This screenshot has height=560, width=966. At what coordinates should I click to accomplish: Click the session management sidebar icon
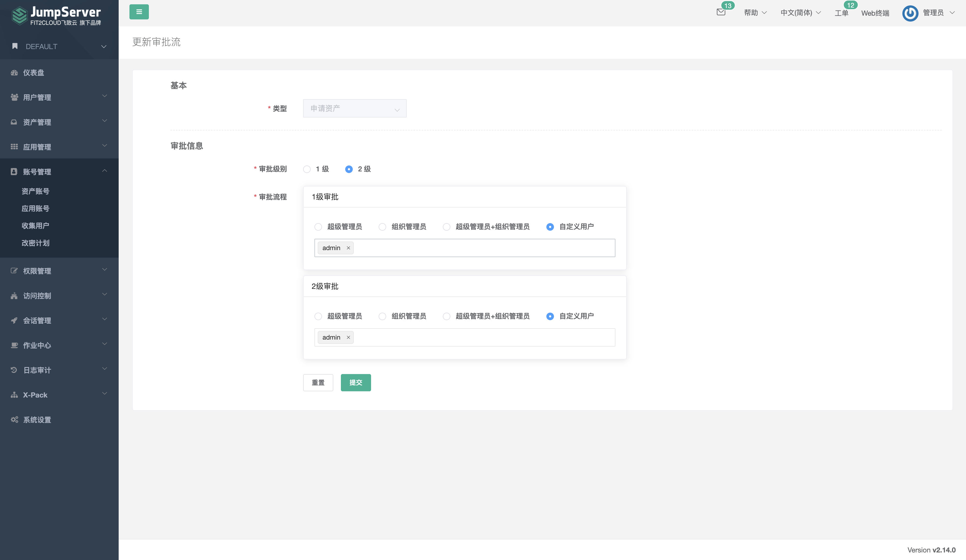(15, 321)
